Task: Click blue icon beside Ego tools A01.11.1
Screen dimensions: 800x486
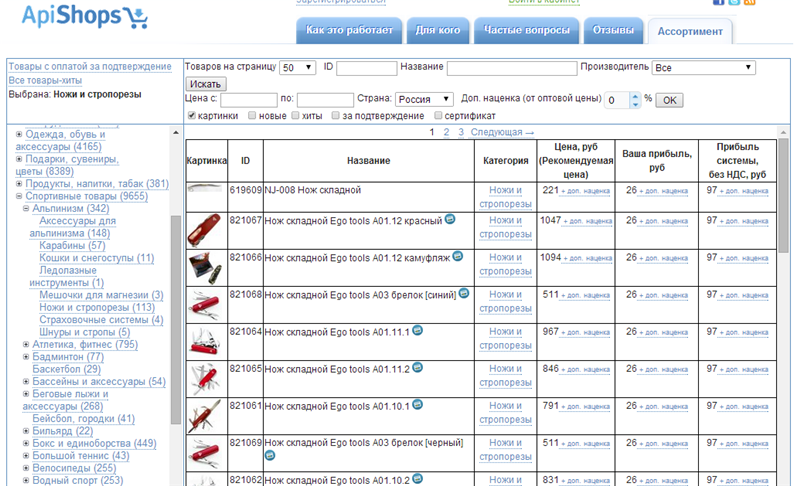Action: [x=417, y=330]
